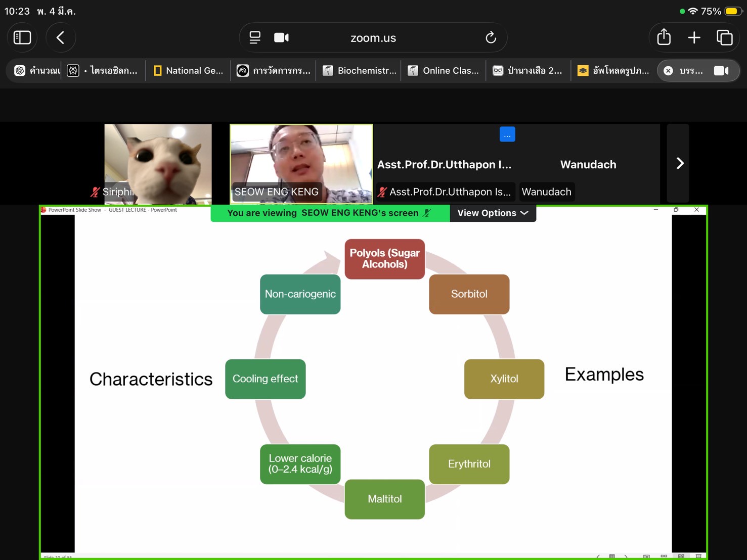Image resolution: width=747 pixels, height=560 pixels.
Task: Close the current meeting tab
Action: [x=668, y=71]
